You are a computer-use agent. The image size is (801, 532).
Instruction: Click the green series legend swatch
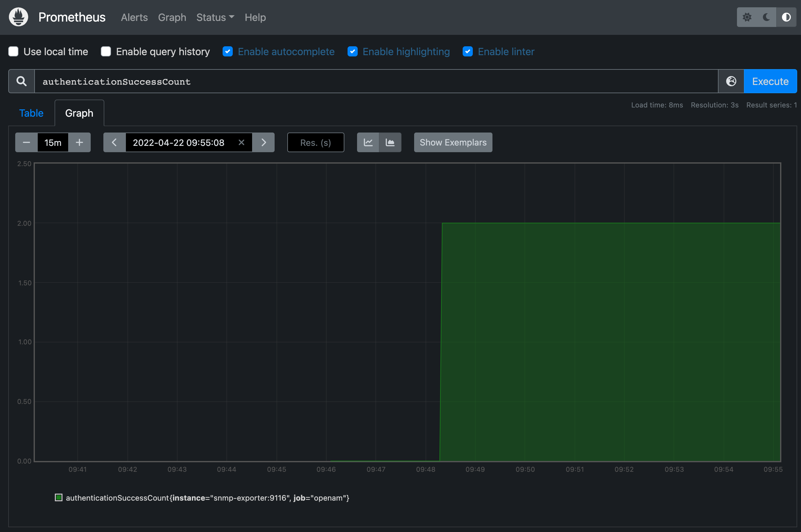point(59,498)
